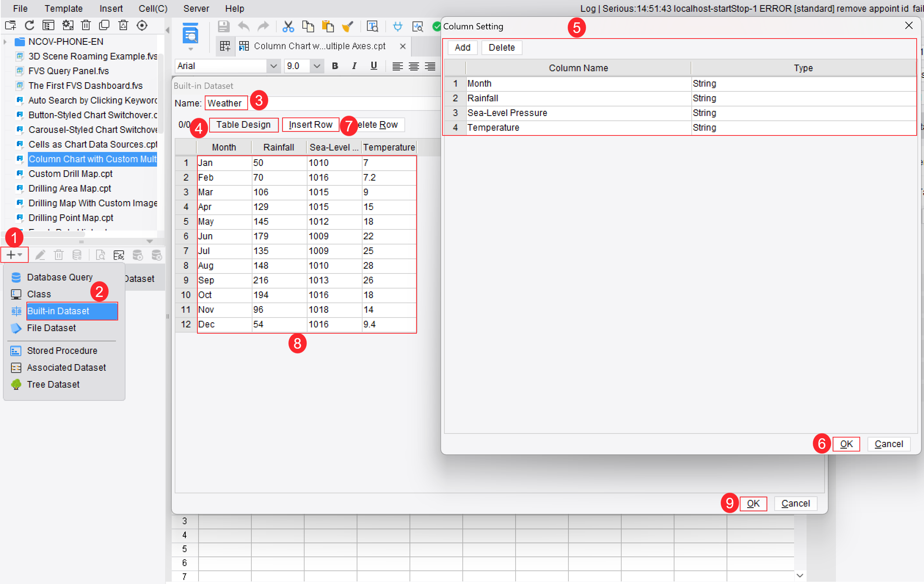Toggle Italic formatting
This screenshot has width=924, height=584.
click(x=354, y=66)
